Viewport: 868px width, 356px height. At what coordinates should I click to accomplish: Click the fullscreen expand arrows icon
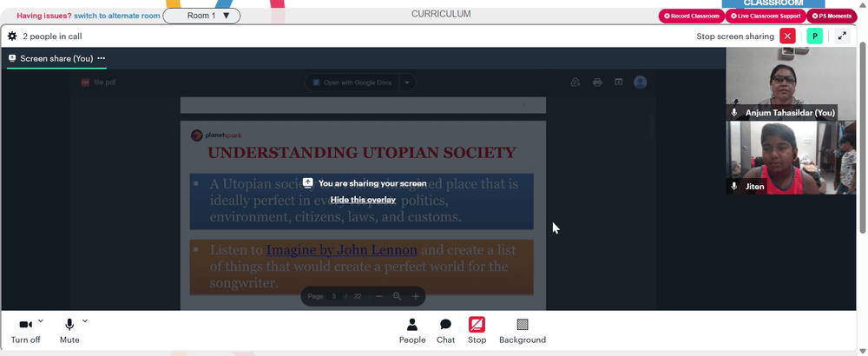pos(842,36)
